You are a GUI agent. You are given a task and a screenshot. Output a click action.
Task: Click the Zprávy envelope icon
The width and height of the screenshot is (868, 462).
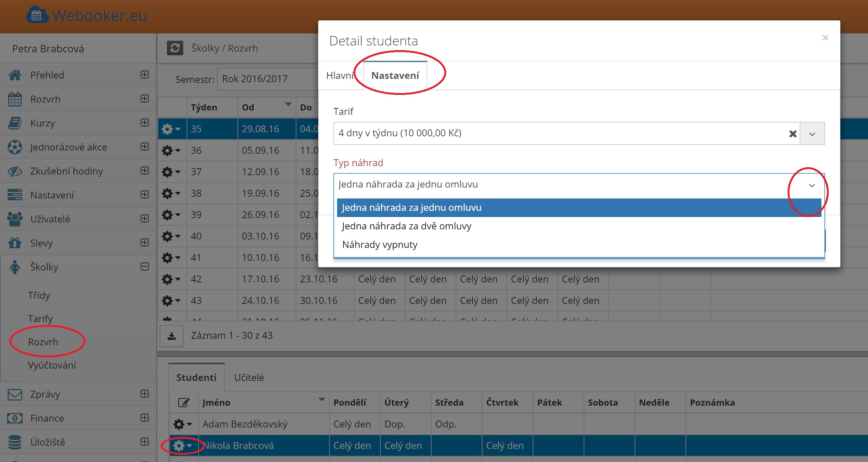(15, 394)
